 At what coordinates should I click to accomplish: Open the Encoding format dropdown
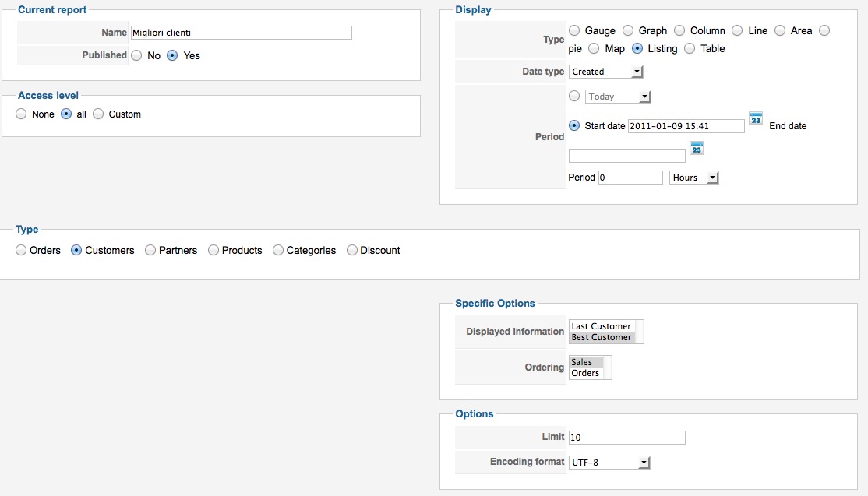coord(609,463)
